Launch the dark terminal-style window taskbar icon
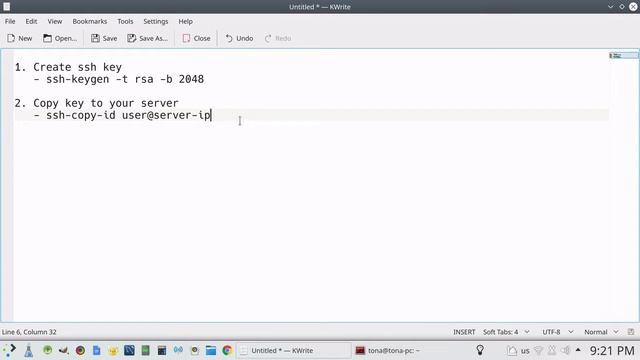 (162, 350)
